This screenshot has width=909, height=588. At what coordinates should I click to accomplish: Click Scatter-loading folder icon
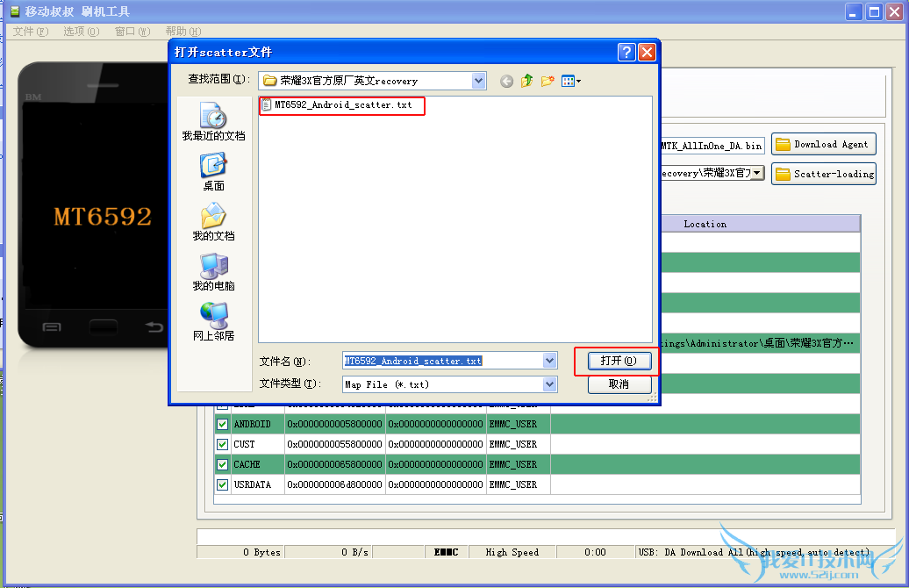[x=783, y=174]
